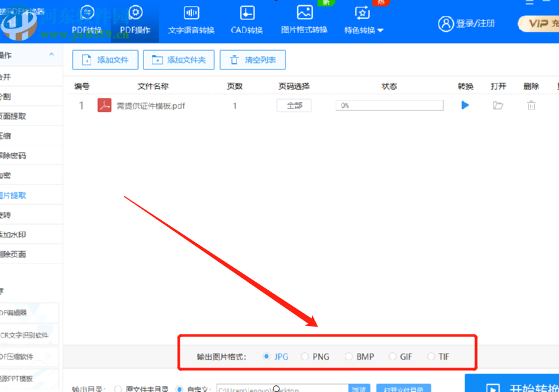559x392 pixels.
Task: Start converting the 需提供证件模板.pdf file
Action: click(x=465, y=104)
